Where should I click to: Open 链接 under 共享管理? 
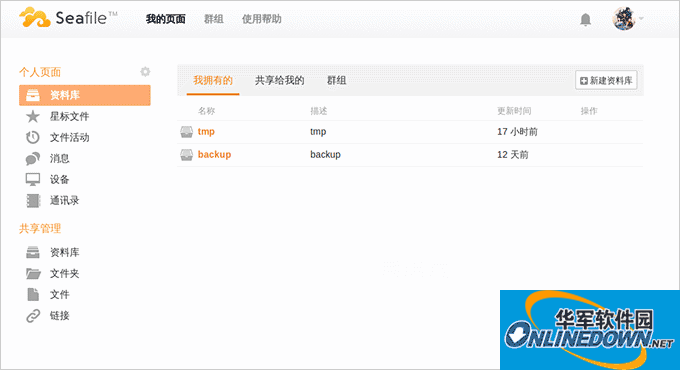click(x=59, y=316)
